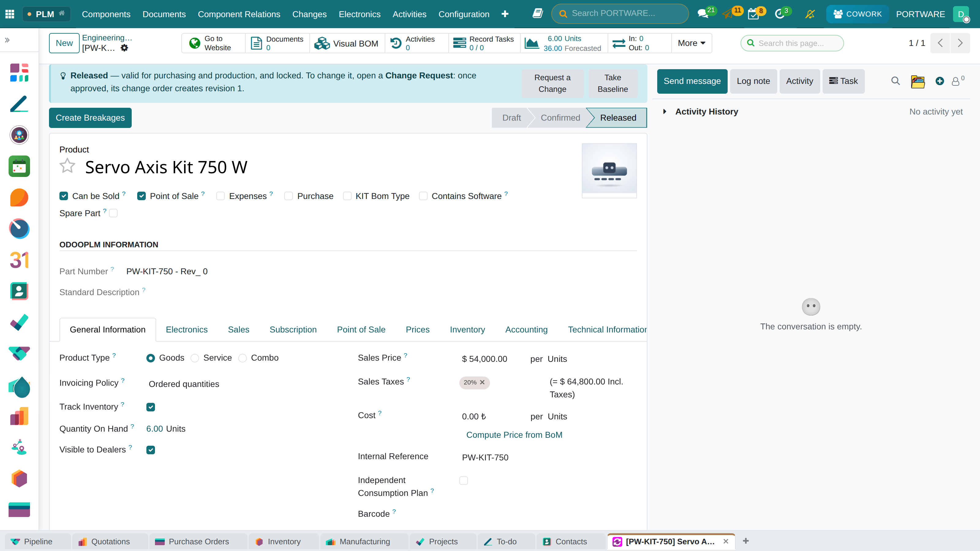Go to the next record arrow
The width and height of the screenshot is (980, 551).
(x=960, y=43)
